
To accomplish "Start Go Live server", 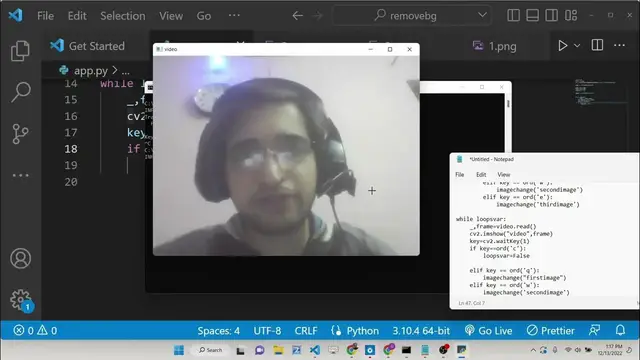I will (x=488, y=331).
